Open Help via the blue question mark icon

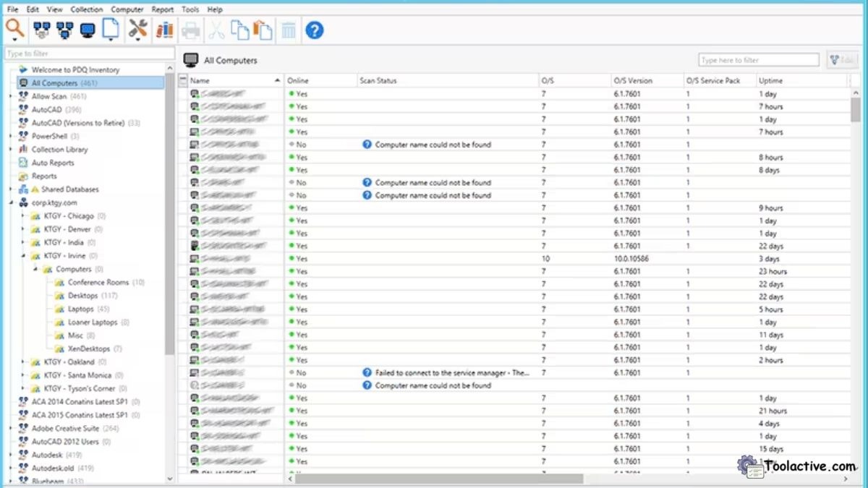point(314,30)
